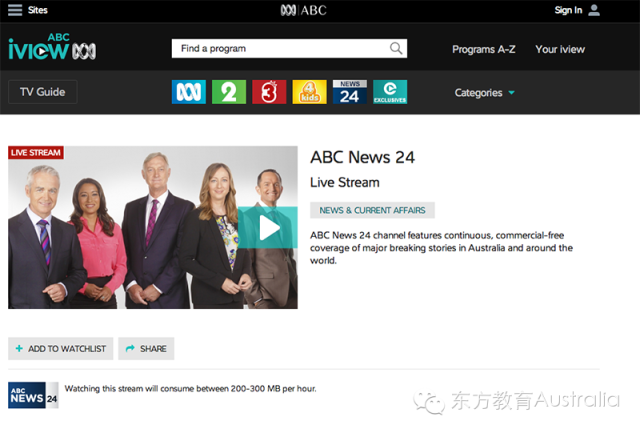Click the LIVE STREAM red badge
The width and height of the screenshot is (640, 433).
[36, 153]
